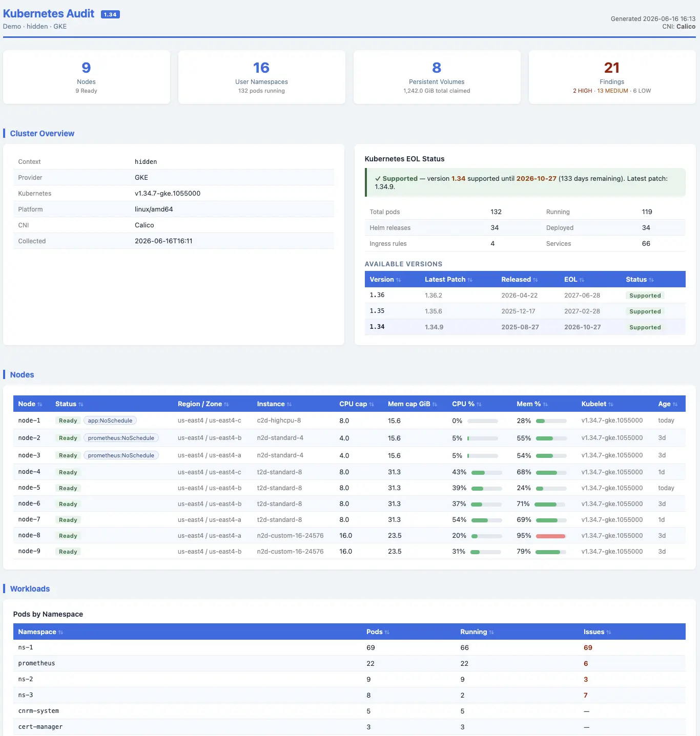This screenshot has width=700, height=736.
Task: Sort versions table by EOL column
Action: click(x=574, y=280)
